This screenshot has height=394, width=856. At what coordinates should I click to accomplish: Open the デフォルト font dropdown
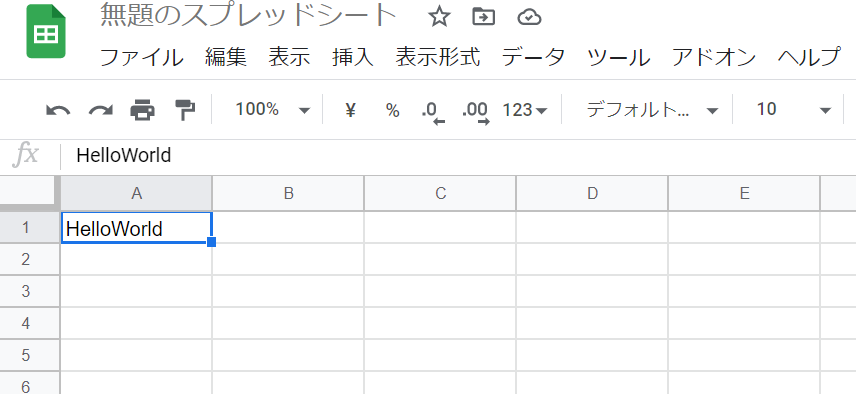point(652,110)
